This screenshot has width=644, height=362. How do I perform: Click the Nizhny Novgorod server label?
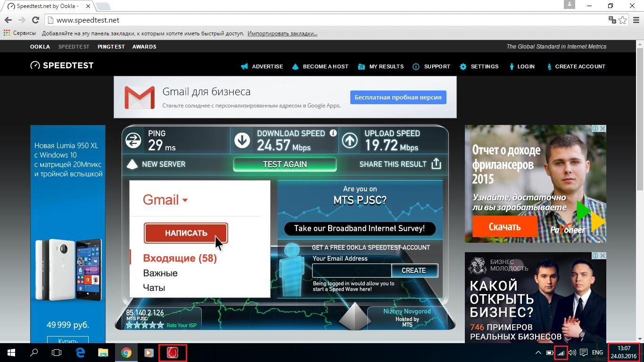407,311
